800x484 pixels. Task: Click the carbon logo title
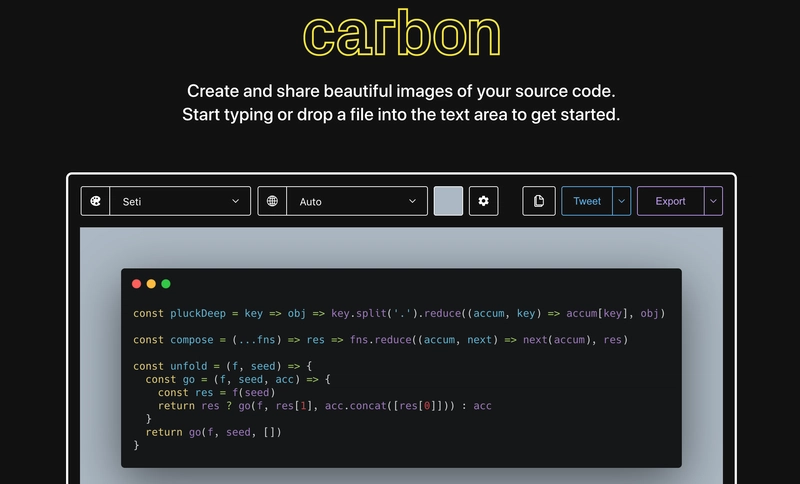(x=400, y=34)
